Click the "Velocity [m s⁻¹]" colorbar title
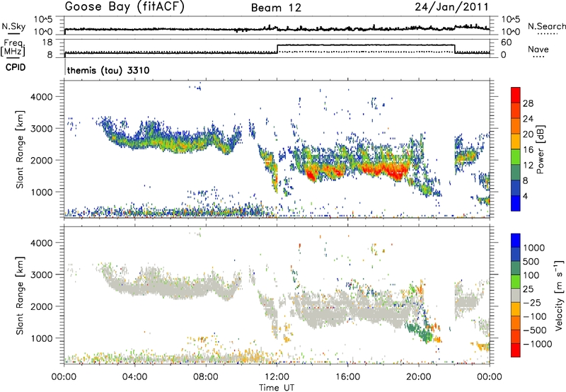Viewport: 566px width, 392px height. tap(559, 295)
